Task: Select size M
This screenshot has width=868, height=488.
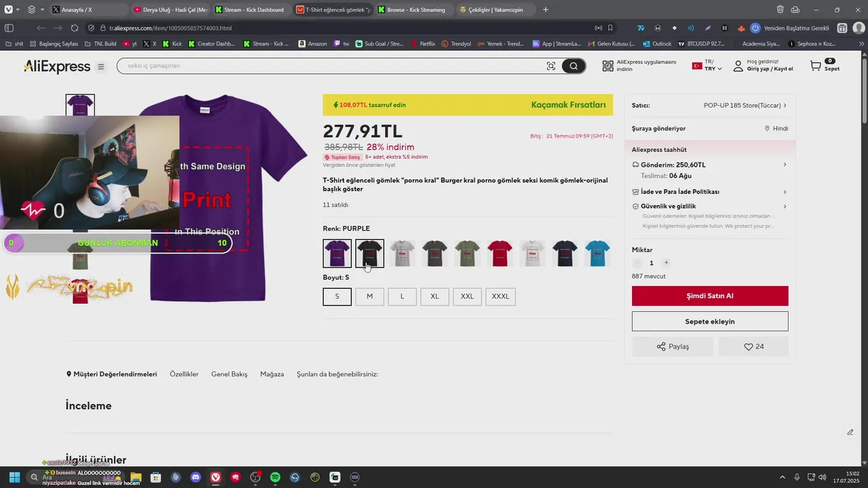Action: (370, 296)
